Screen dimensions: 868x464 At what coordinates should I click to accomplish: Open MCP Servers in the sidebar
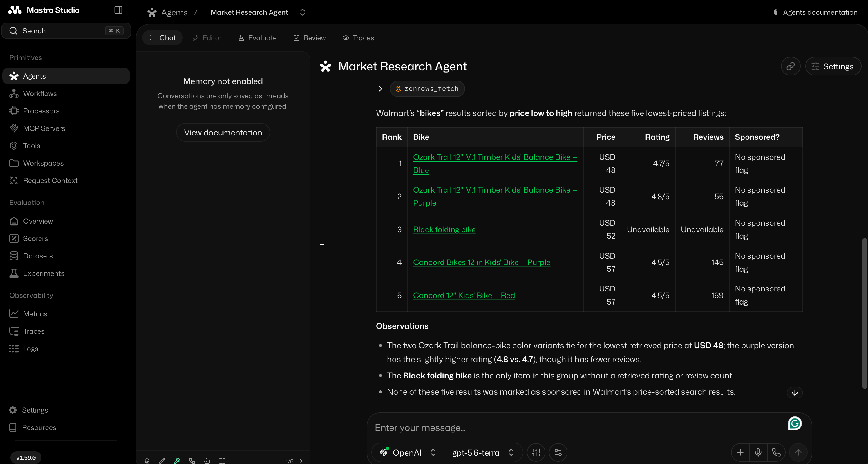[x=66, y=128]
